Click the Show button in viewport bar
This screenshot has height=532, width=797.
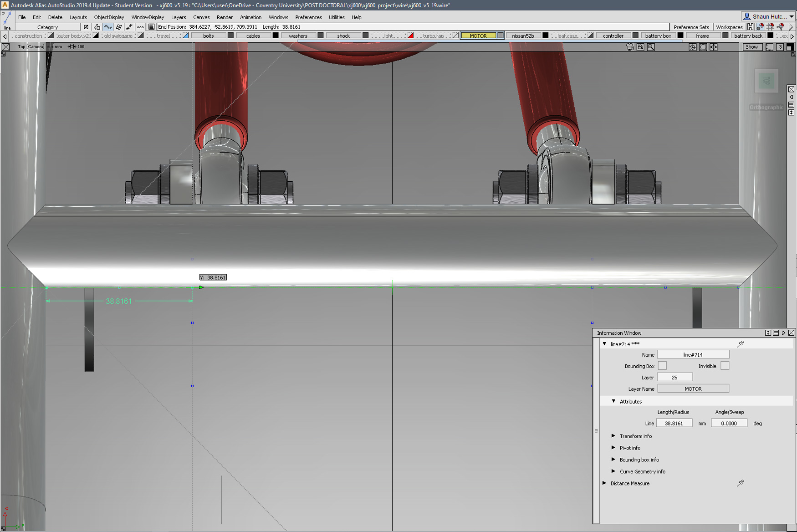tap(751, 47)
